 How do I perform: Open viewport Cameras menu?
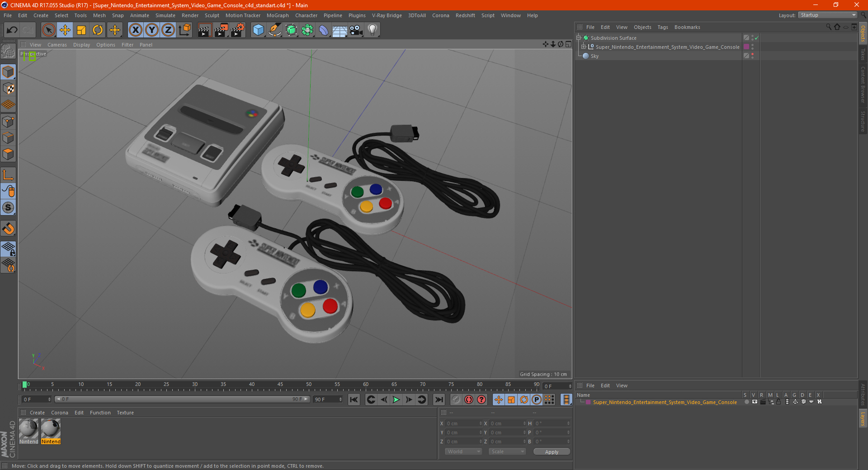tap(57, 45)
